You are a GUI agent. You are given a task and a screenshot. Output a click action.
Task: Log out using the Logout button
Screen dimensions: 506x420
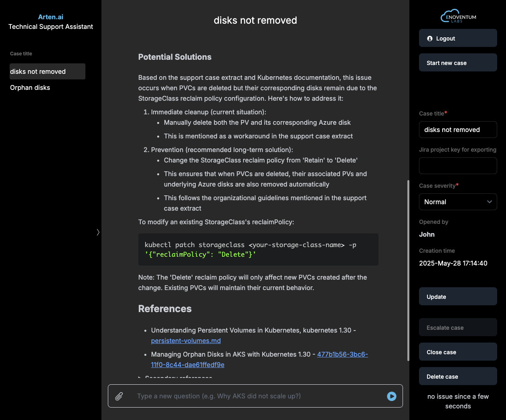(458, 38)
